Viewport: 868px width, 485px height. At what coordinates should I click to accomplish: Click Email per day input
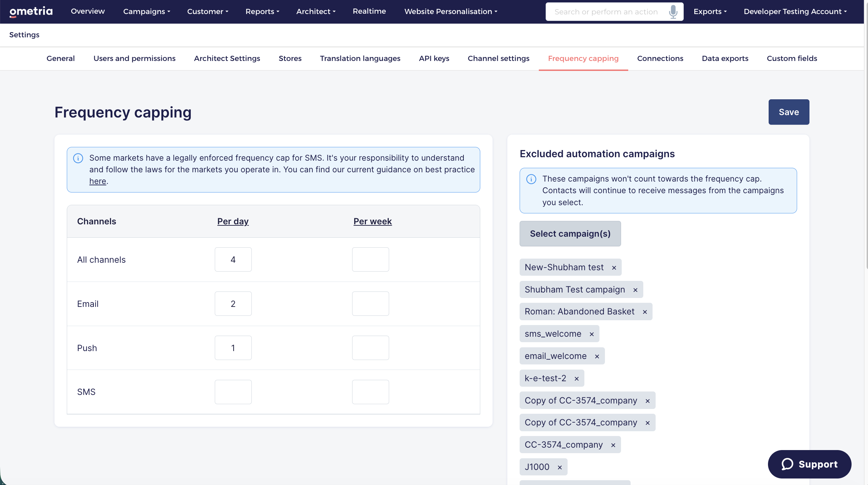[x=233, y=304]
